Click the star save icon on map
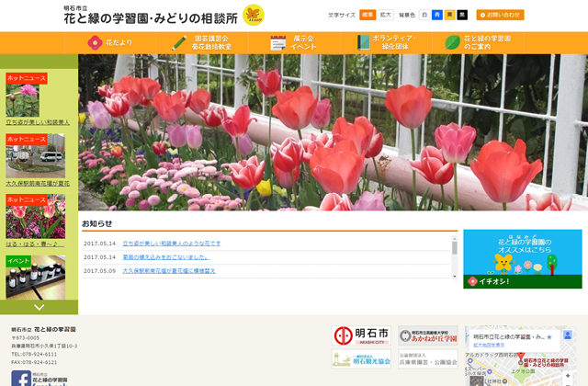The image size is (588, 386). pos(549,337)
